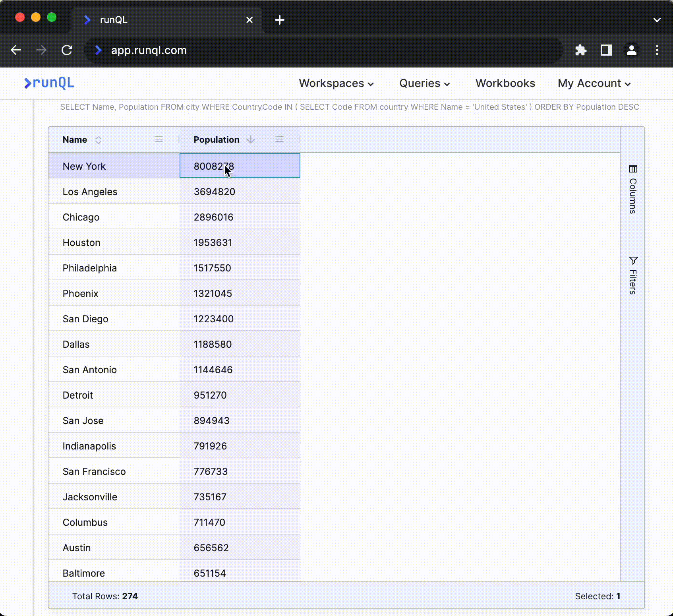The image size is (673, 616).
Task: Open the browser profile icon
Action: (x=631, y=50)
